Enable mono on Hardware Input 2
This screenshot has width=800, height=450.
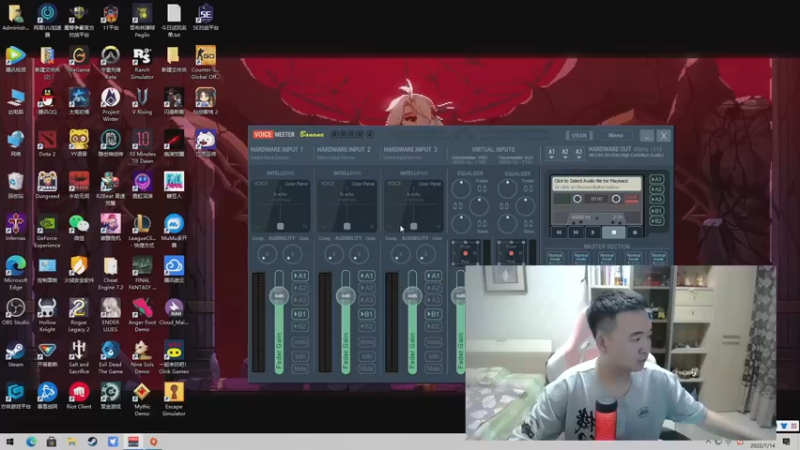[366, 342]
